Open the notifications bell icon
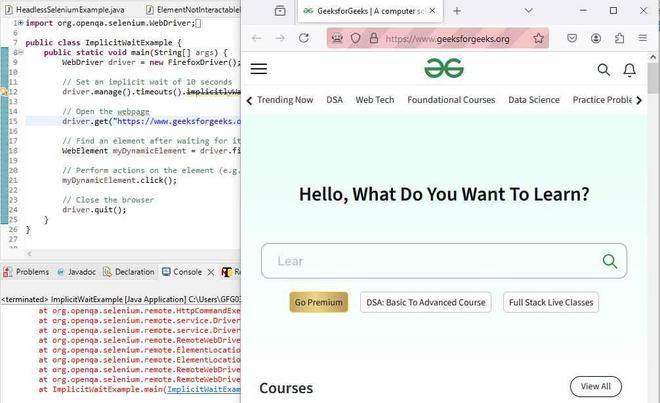This screenshot has height=403, width=660. 629,70
